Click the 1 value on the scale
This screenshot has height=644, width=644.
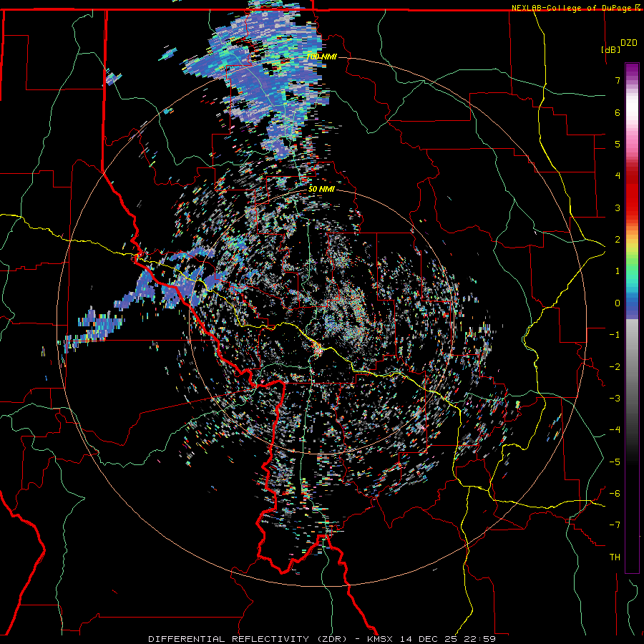coord(618,271)
